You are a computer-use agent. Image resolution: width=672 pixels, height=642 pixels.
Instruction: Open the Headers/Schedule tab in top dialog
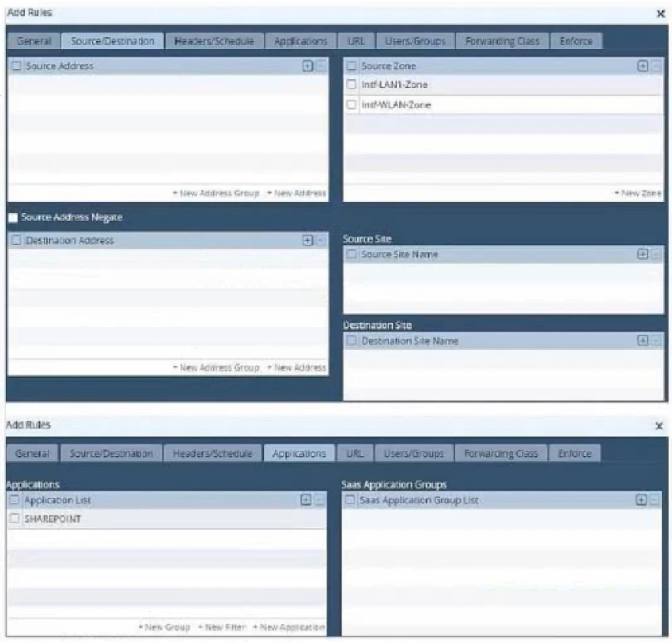pos(213,41)
